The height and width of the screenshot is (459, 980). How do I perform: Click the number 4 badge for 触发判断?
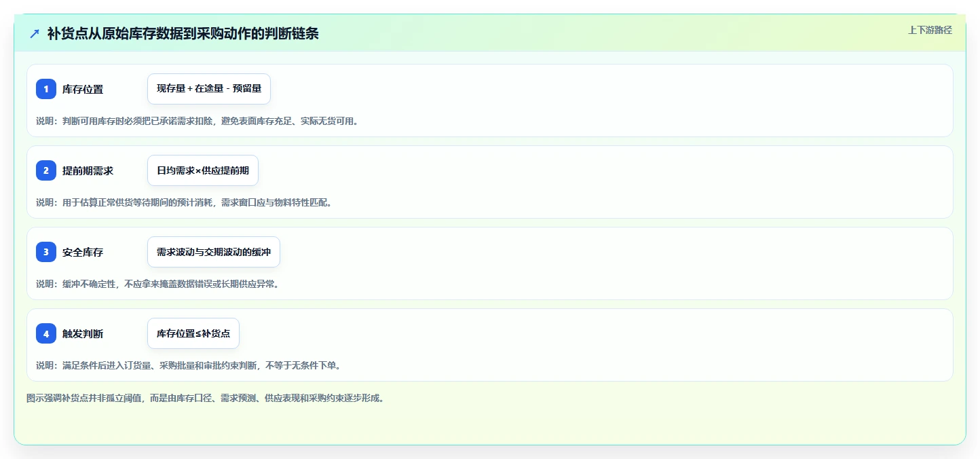(x=46, y=333)
